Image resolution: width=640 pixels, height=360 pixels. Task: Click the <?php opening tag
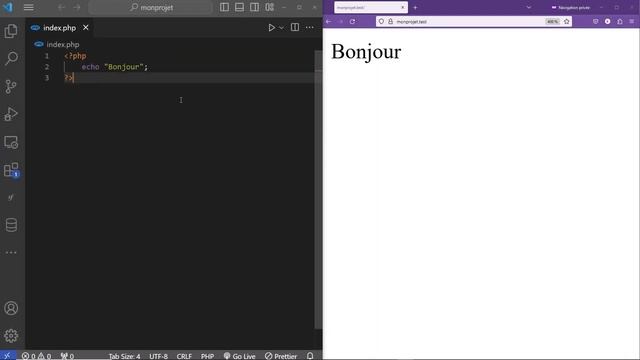tap(76, 56)
